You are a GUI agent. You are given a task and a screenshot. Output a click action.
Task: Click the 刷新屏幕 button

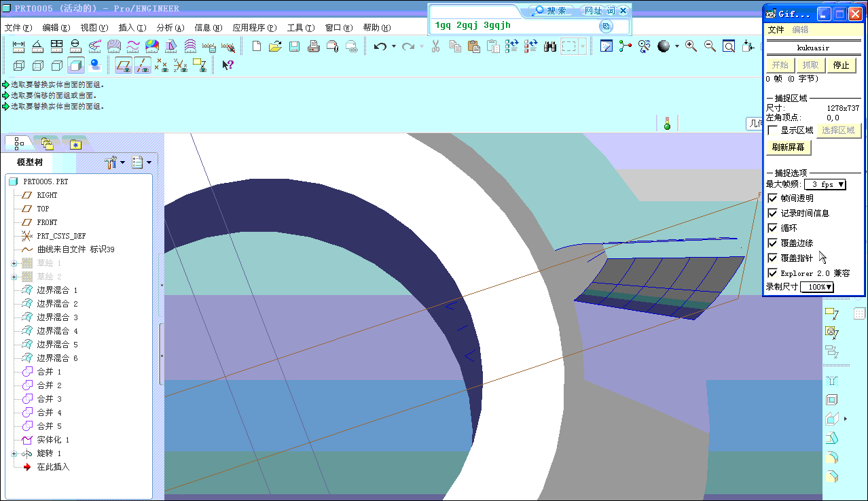click(x=789, y=147)
